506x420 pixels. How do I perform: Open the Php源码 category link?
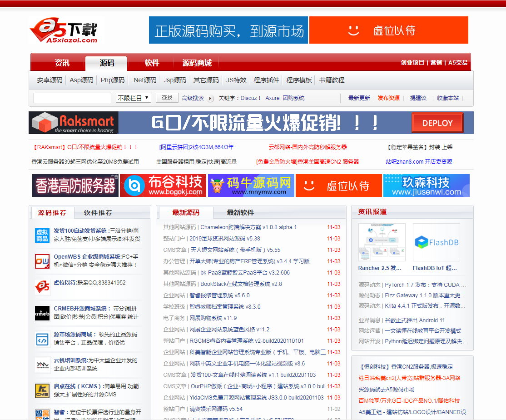point(113,80)
